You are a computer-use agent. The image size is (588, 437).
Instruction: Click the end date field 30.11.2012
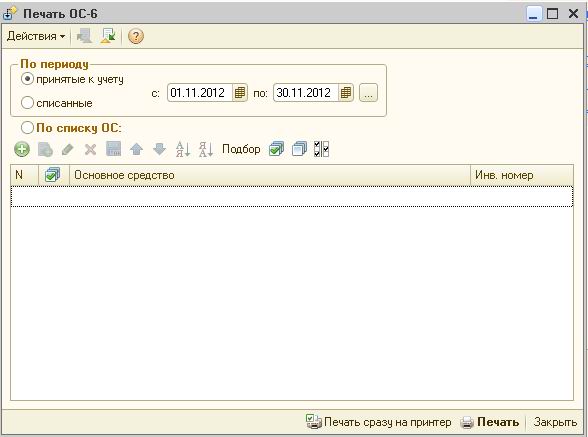click(306, 93)
